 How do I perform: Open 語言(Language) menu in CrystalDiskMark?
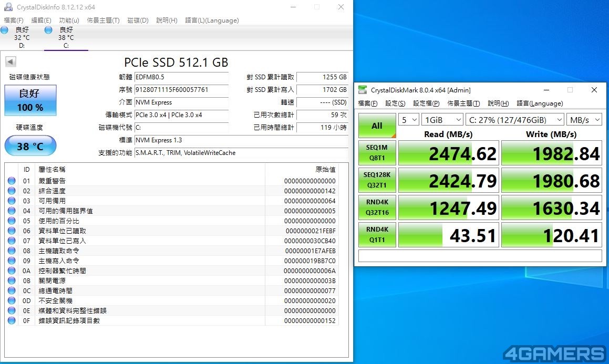click(x=540, y=103)
